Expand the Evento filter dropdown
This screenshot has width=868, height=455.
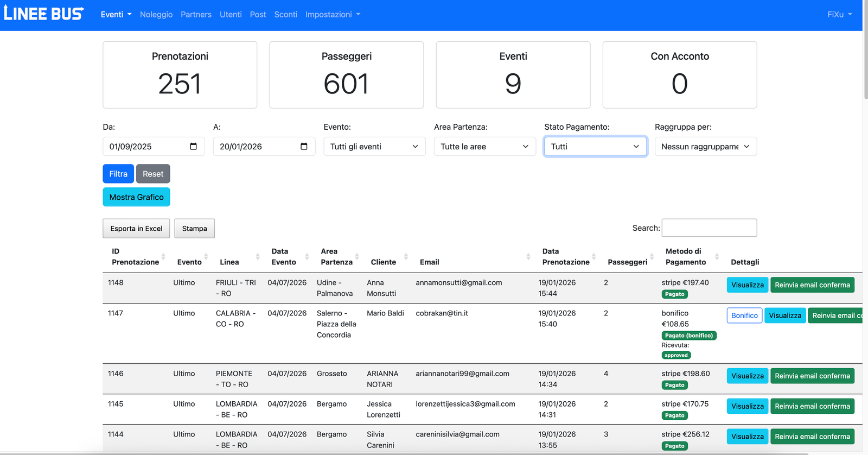374,147
